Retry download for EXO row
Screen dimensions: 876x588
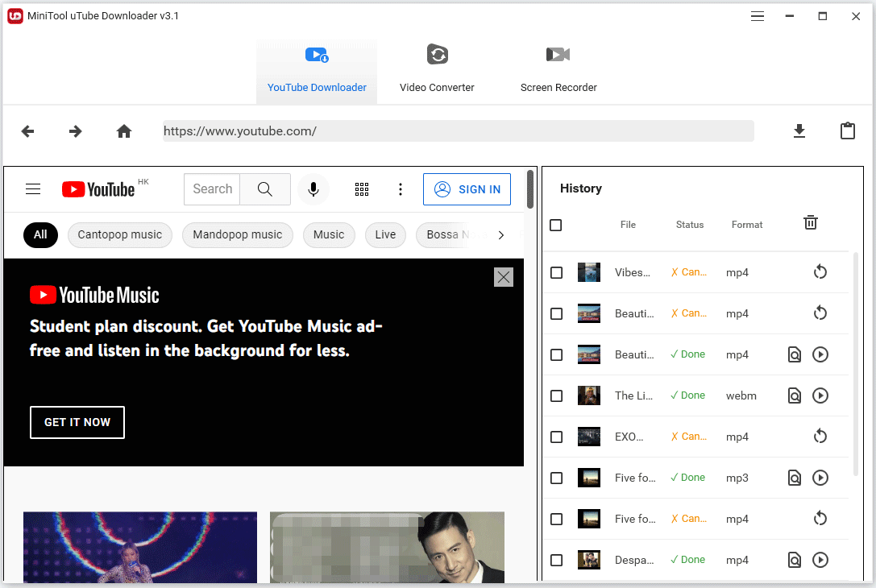(820, 436)
